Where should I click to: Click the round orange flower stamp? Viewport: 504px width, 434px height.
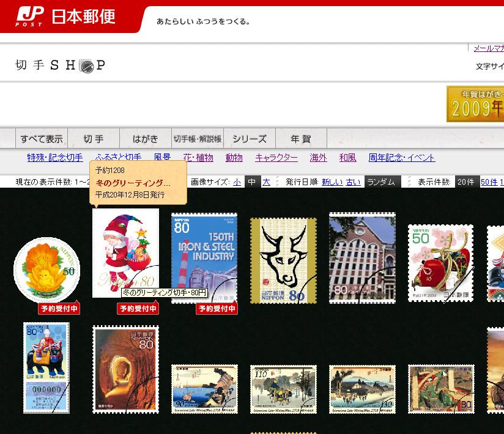coord(47,269)
